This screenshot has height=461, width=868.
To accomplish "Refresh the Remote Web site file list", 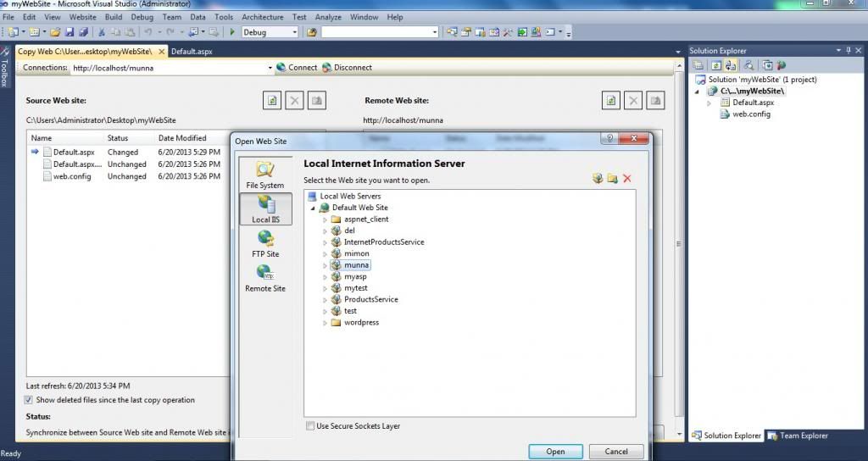I will (x=610, y=101).
